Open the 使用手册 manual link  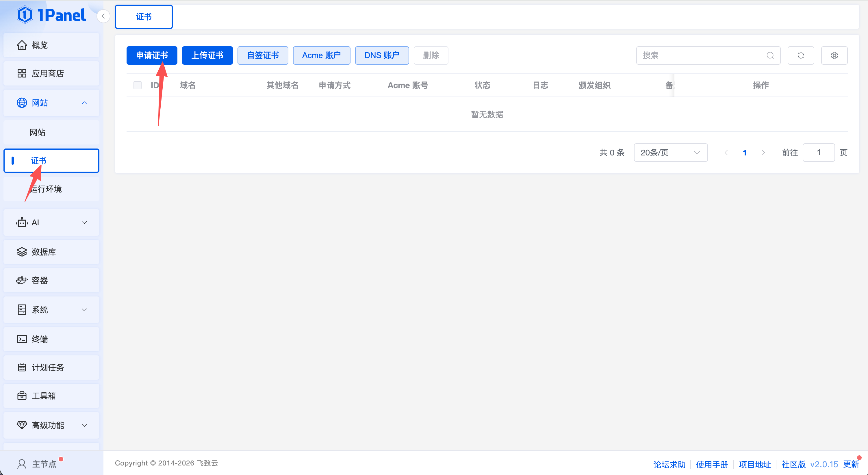point(712,464)
